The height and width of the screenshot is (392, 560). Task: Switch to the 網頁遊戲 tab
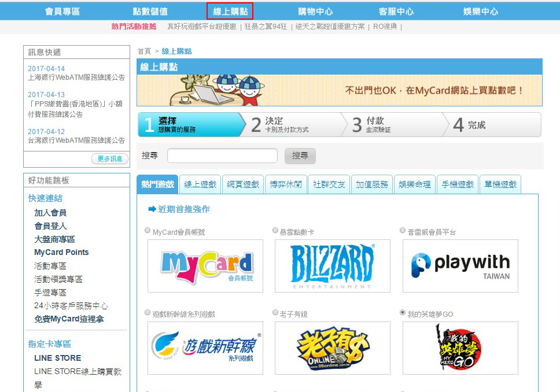243,184
